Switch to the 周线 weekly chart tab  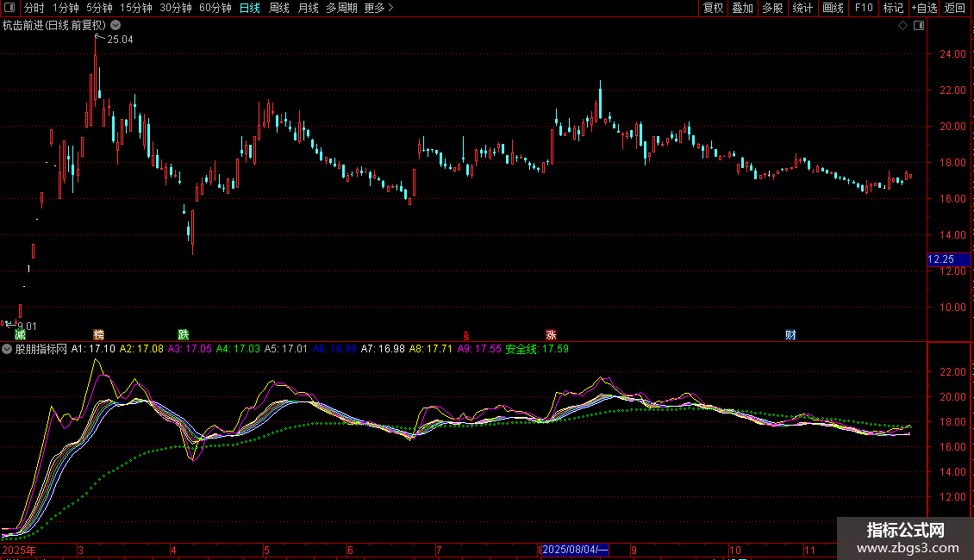pos(279,8)
